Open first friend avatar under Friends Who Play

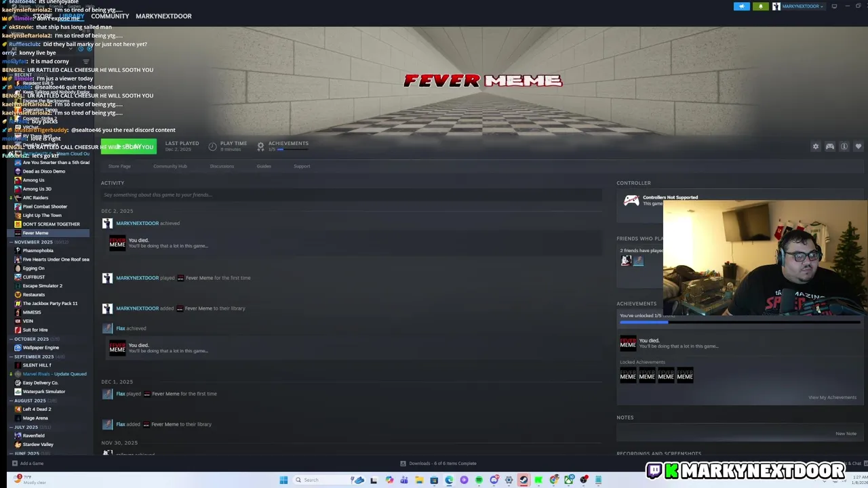pyautogui.click(x=626, y=260)
